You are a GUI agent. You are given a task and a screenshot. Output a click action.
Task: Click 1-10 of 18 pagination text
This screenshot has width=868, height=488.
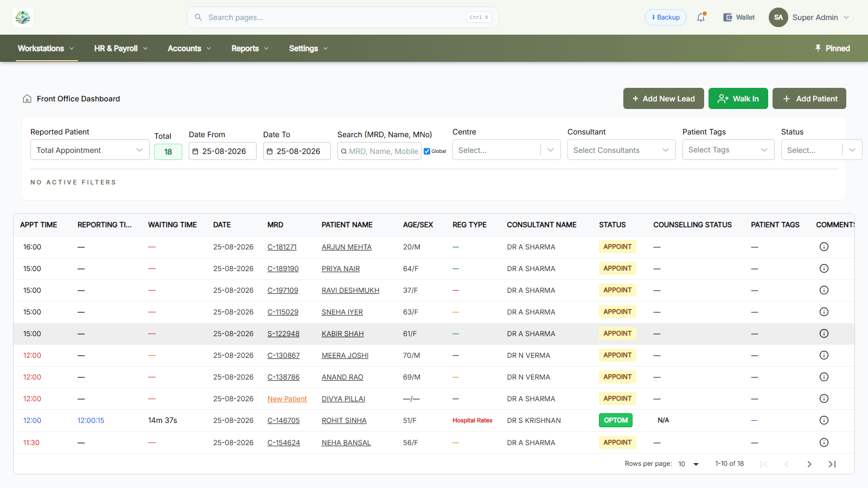tap(729, 464)
